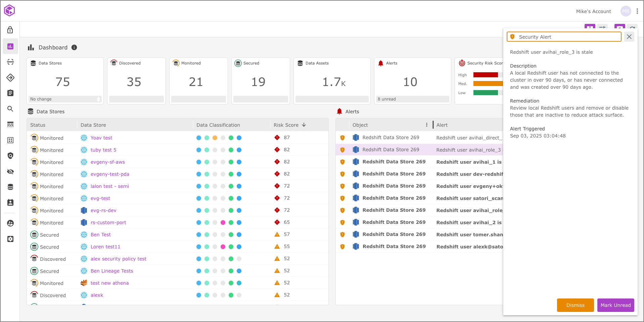This screenshot has width=644, height=322.
Task: Open the three-dot account menu
Action: pyautogui.click(x=637, y=11)
